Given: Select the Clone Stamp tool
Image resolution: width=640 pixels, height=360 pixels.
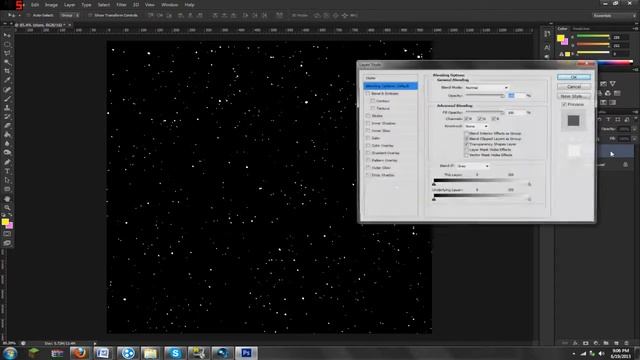Looking at the screenshot, I should [x=7, y=107].
